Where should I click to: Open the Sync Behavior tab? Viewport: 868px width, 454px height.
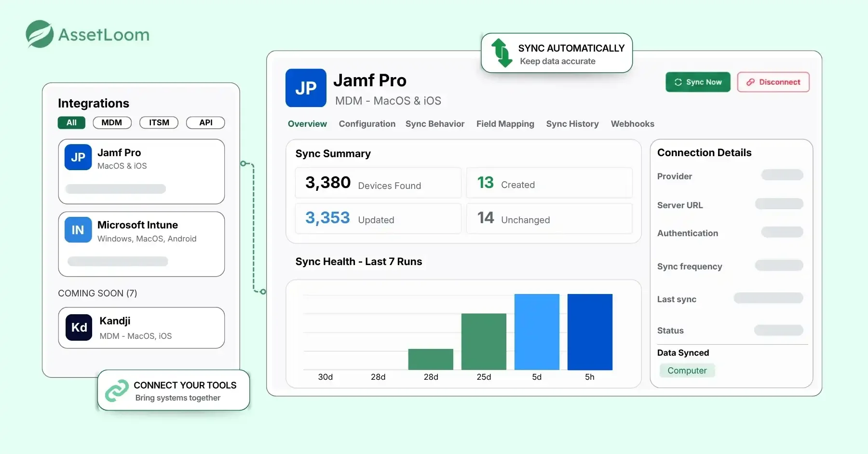point(435,124)
